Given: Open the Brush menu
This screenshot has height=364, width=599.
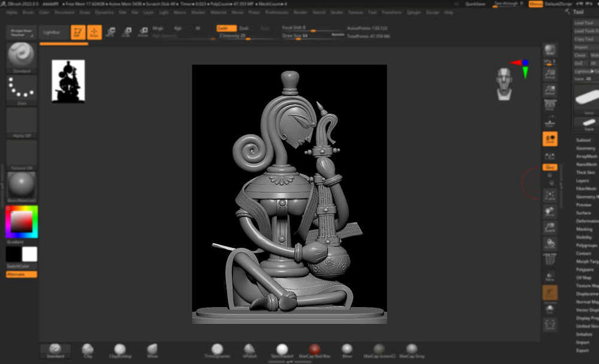Looking at the screenshot, I should coord(28,12).
